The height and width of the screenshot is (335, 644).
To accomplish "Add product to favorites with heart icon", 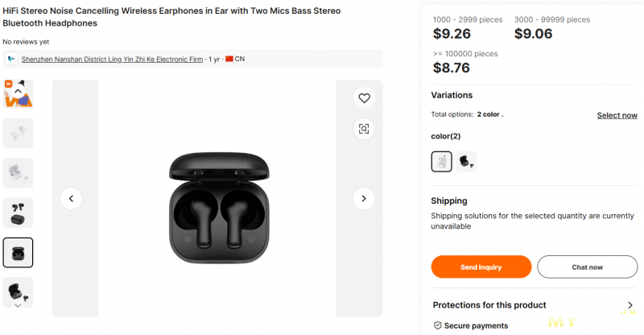I will tap(364, 98).
